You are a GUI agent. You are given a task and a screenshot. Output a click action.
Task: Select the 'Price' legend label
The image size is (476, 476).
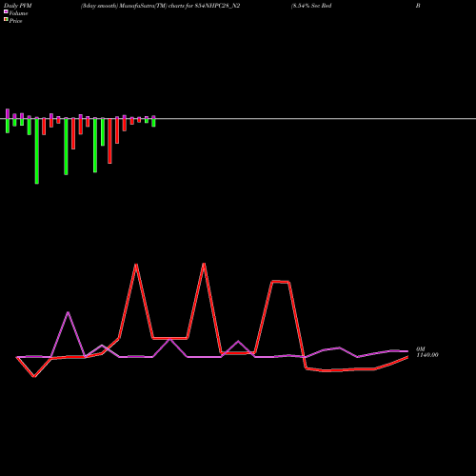(15, 21)
